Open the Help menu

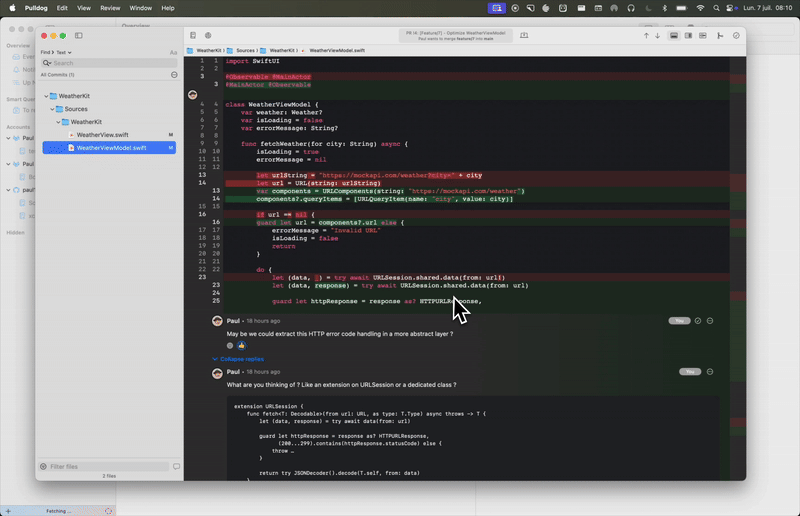tap(168, 8)
